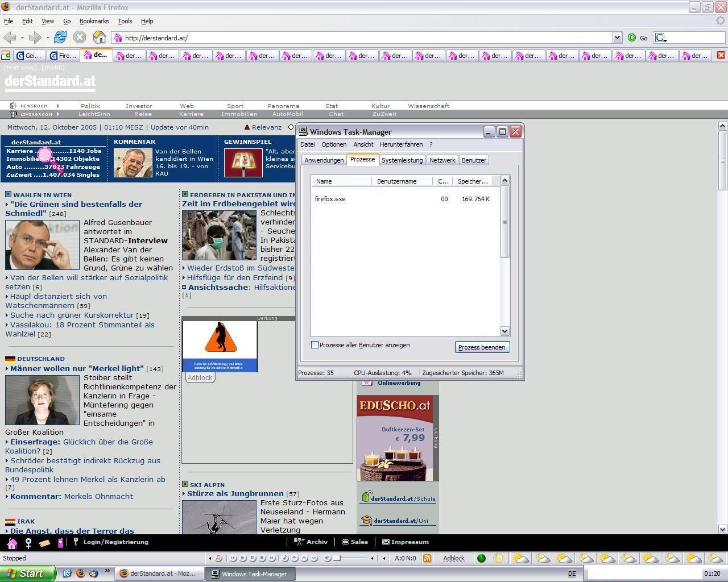Switch to the Systemleistung tab

coord(402,160)
